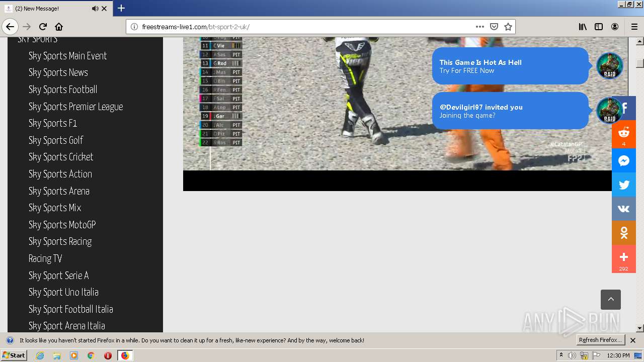Open the Windows Start menu

pyautogui.click(x=14, y=355)
